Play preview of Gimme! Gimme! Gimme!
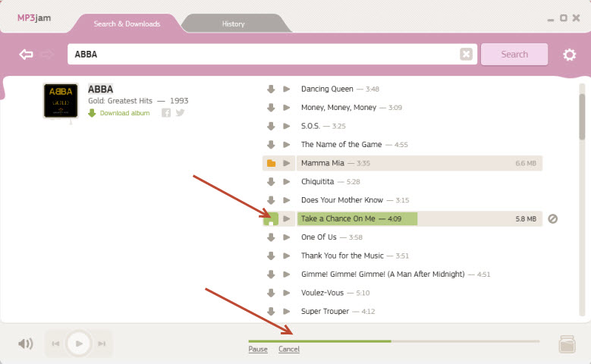The width and height of the screenshot is (591, 364). tap(287, 274)
